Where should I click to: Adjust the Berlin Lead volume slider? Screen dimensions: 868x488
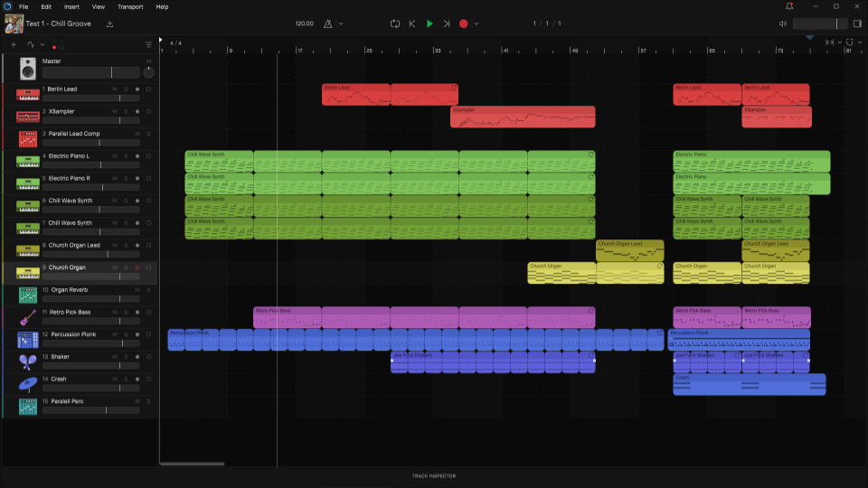[90, 98]
